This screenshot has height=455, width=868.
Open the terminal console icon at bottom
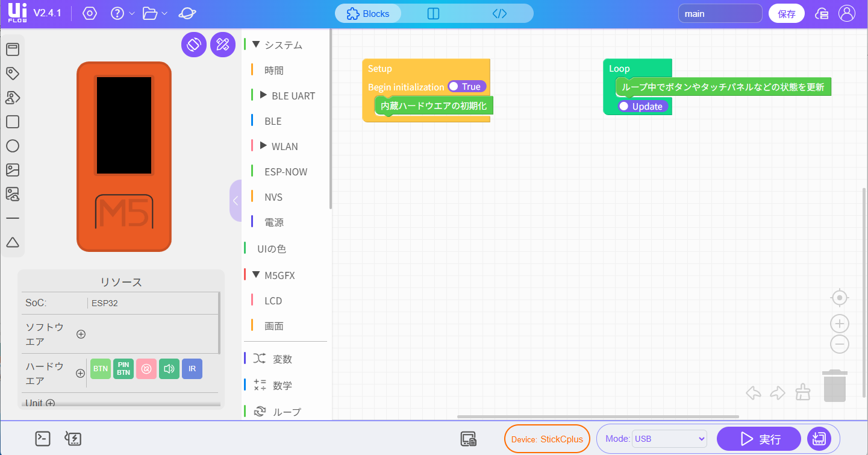(43, 439)
